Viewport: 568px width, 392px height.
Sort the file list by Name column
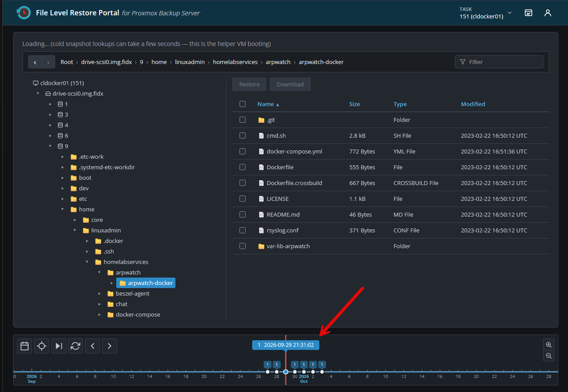click(268, 104)
